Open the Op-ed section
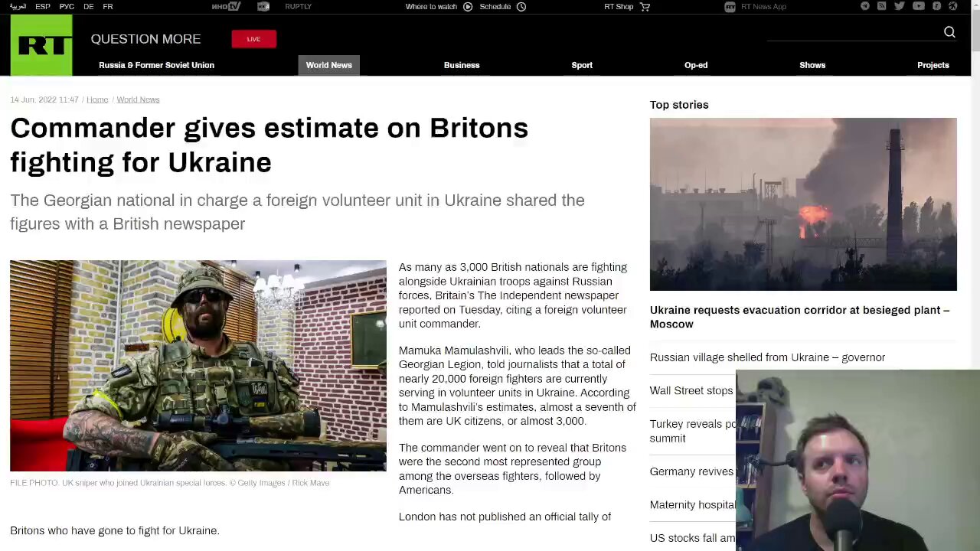Image resolution: width=980 pixels, height=551 pixels. [x=696, y=65]
